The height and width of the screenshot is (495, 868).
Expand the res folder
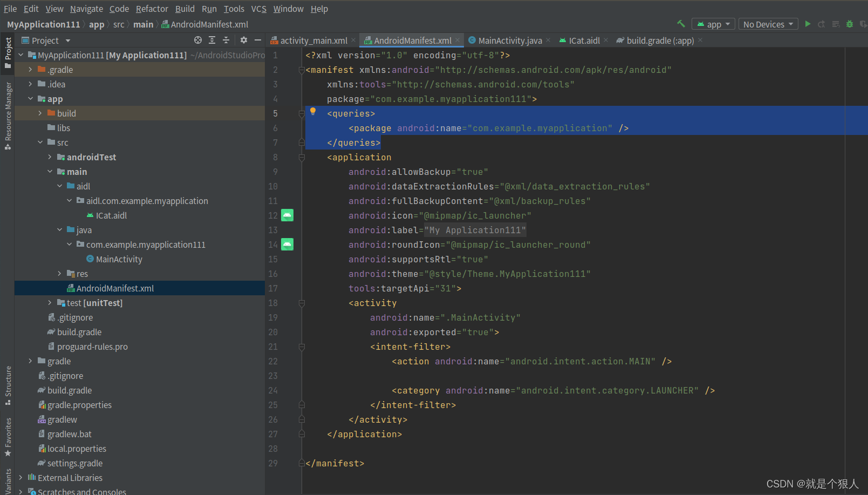coord(59,274)
